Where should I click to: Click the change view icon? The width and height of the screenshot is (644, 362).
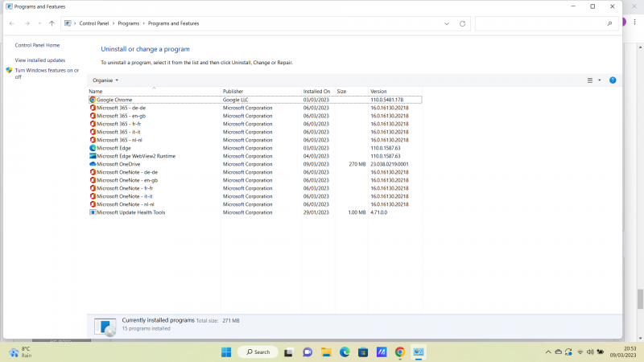pyautogui.click(x=590, y=80)
